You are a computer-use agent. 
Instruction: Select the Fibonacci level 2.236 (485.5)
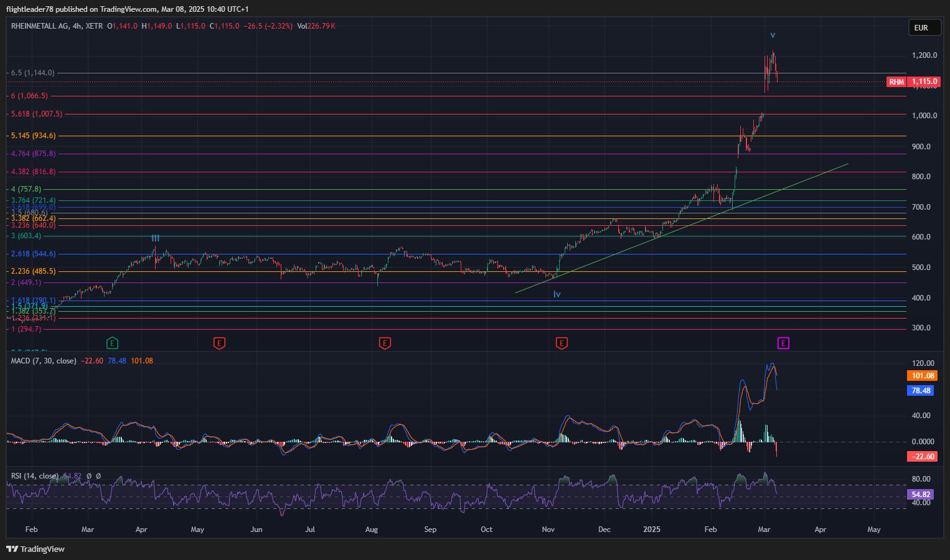tap(33, 271)
